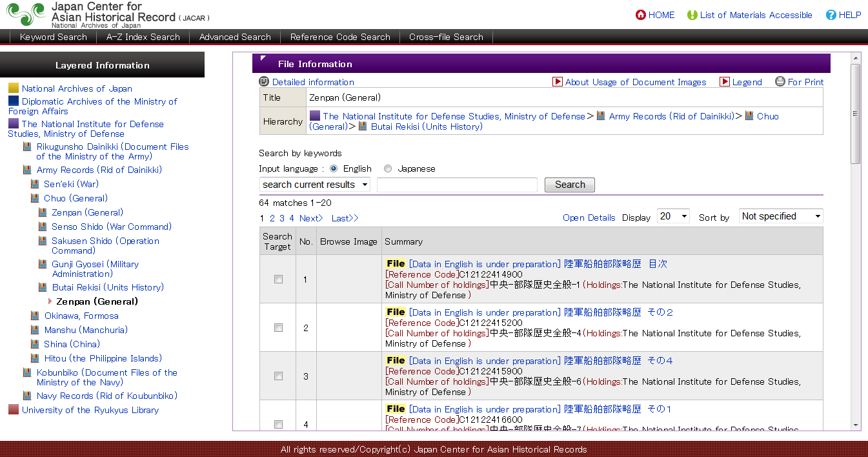Image resolution: width=868 pixels, height=457 pixels.
Task: Click the keyword search text field
Action: coord(457,185)
